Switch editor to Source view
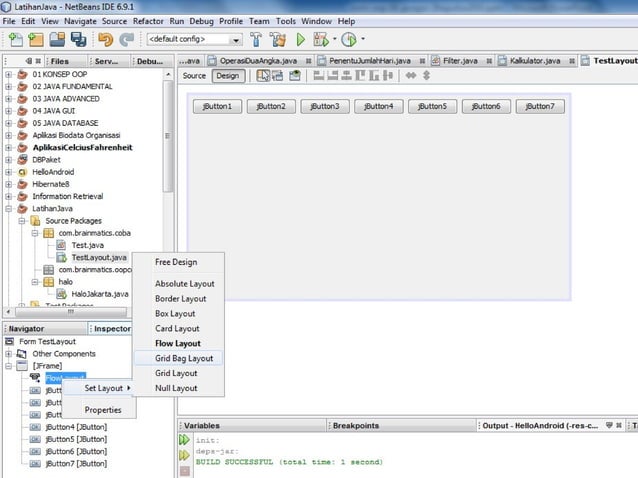 (x=194, y=76)
